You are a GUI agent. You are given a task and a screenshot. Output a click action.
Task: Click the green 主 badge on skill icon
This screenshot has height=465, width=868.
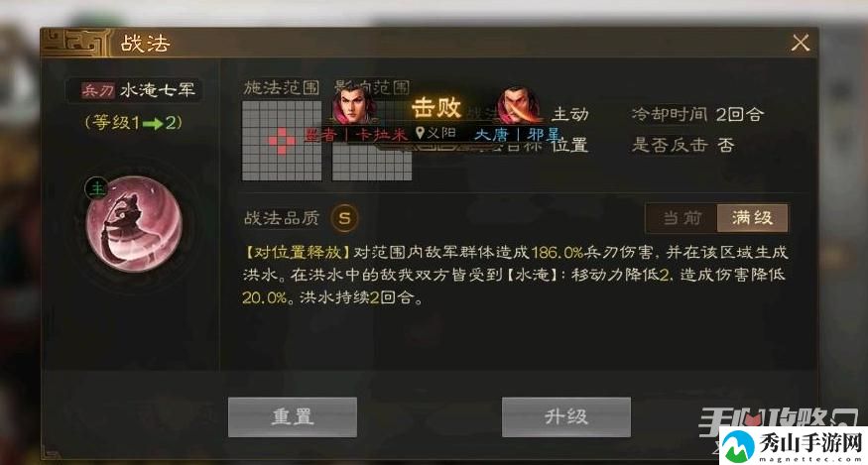click(x=96, y=188)
